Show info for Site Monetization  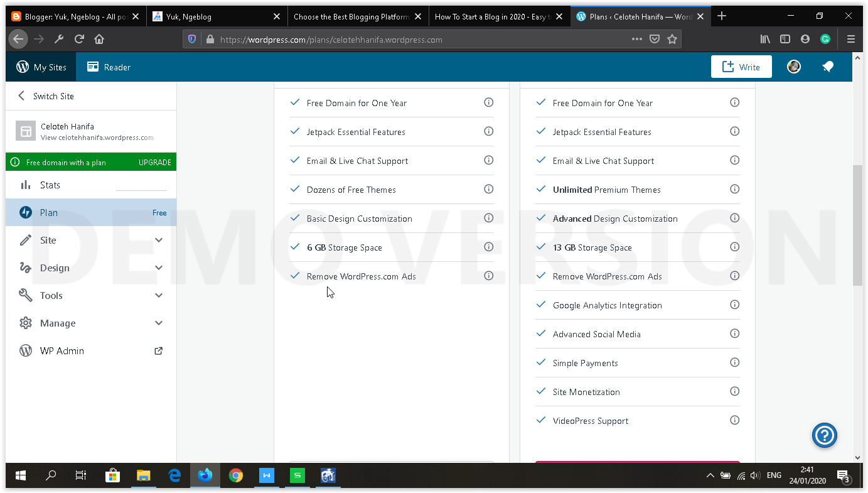click(735, 391)
